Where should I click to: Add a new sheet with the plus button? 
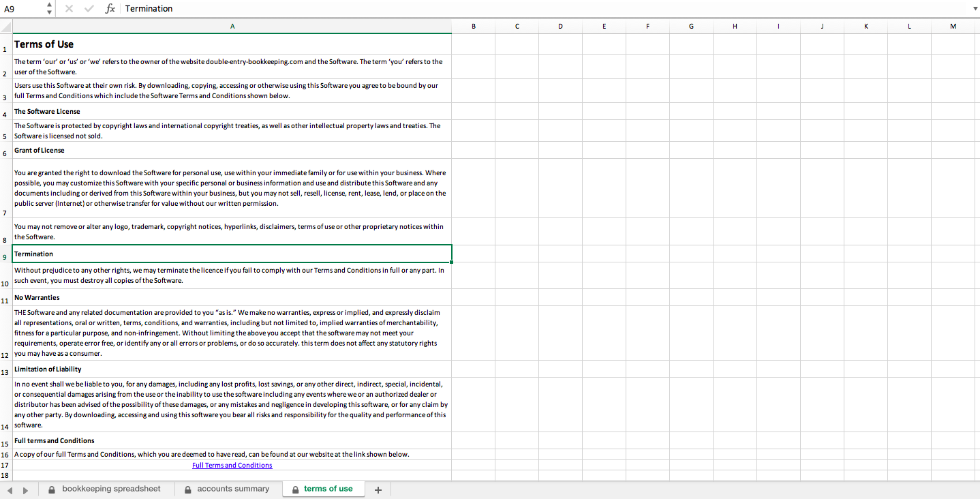coord(378,489)
